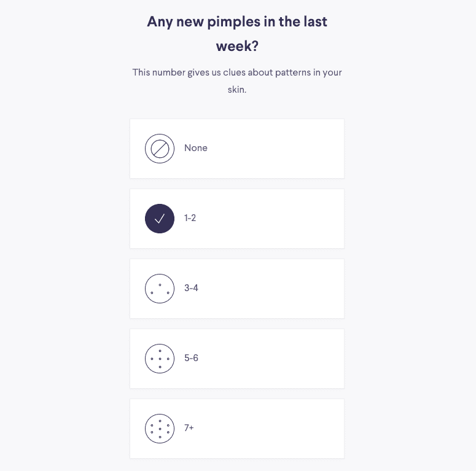Pick the "5-6" label text
This screenshot has width=476, height=471.
point(191,358)
